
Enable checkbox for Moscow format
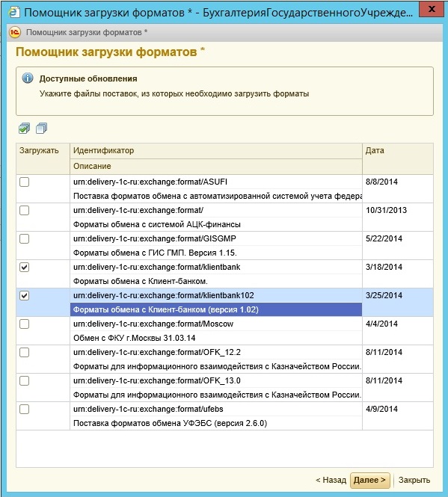[x=25, y=324]
